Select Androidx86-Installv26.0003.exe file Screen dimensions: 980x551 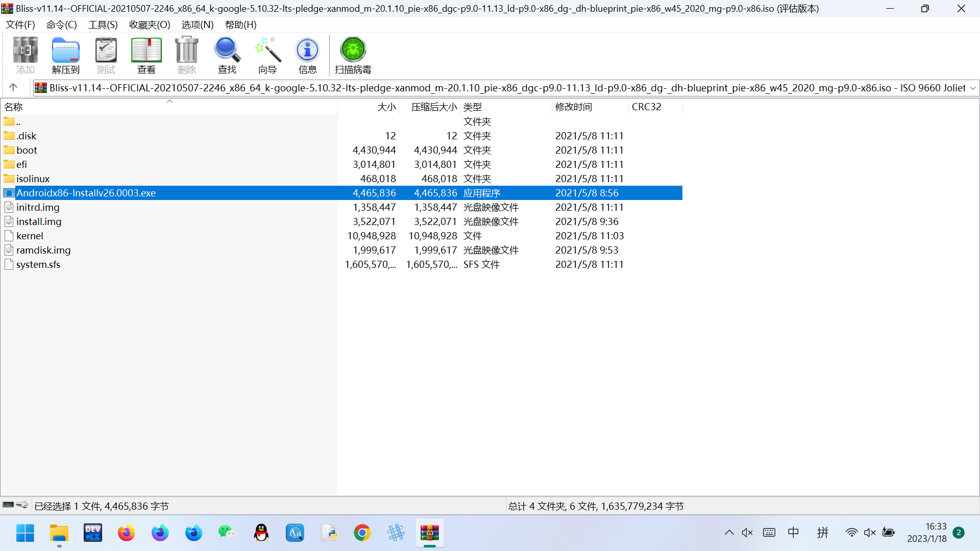pyautogui.click(x=341, y=193)
